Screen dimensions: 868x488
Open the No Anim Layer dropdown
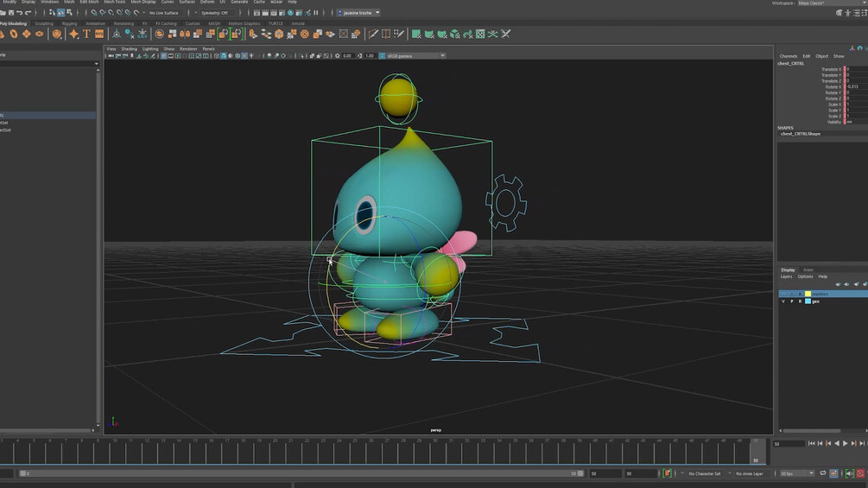(x=750, y=473)
